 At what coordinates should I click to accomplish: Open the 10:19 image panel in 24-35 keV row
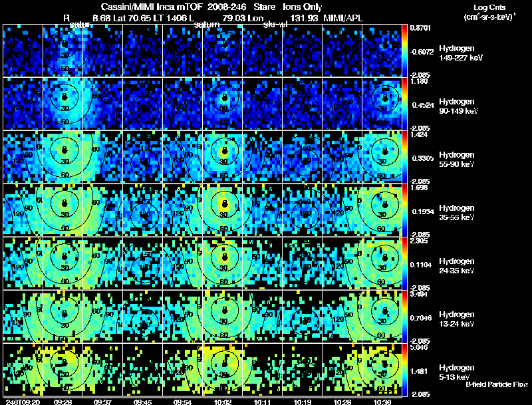click(303, 263)
